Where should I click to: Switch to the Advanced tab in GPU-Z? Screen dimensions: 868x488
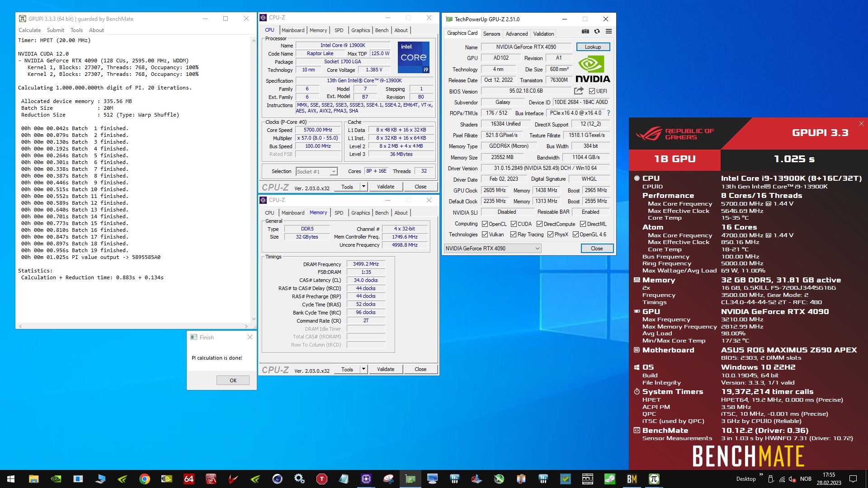coord(516,34)
